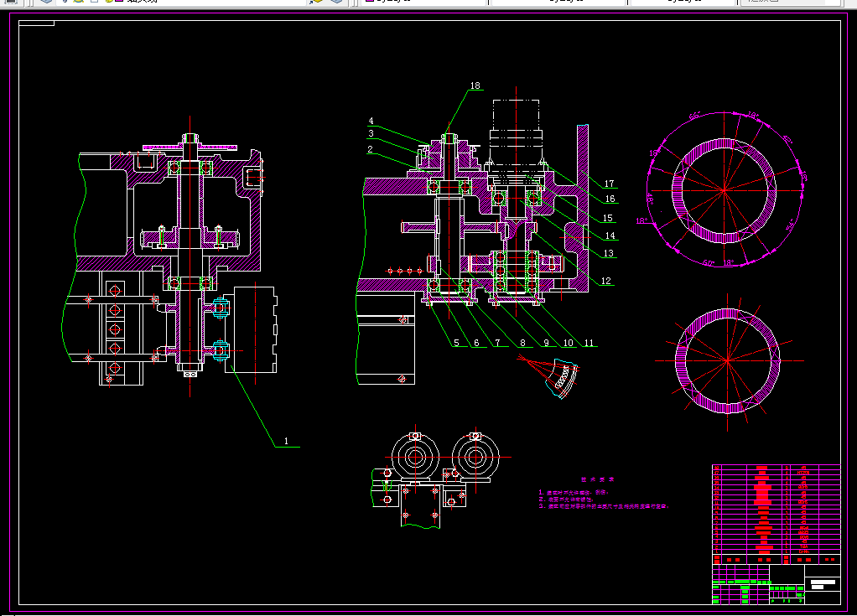
Task: Select part balloon number 18
Action: [x=475, y=85]
